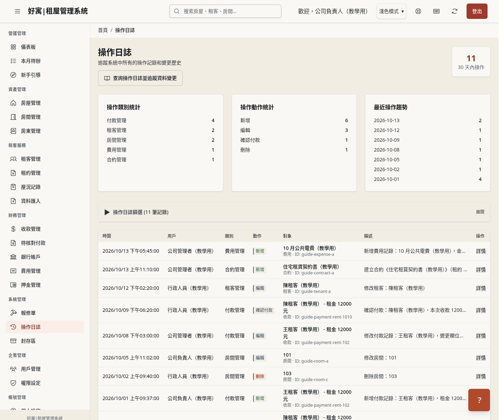Open 房屋管理 house icon in sidebar
The image size is (504, 420).
(13, 103)
